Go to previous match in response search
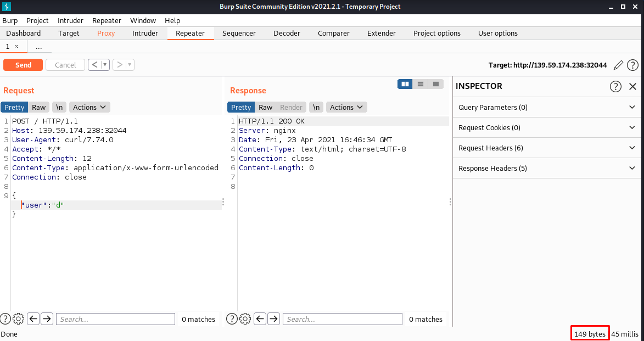Image resolution: width=644 pixels, height=341 pixels. [260, 319]
